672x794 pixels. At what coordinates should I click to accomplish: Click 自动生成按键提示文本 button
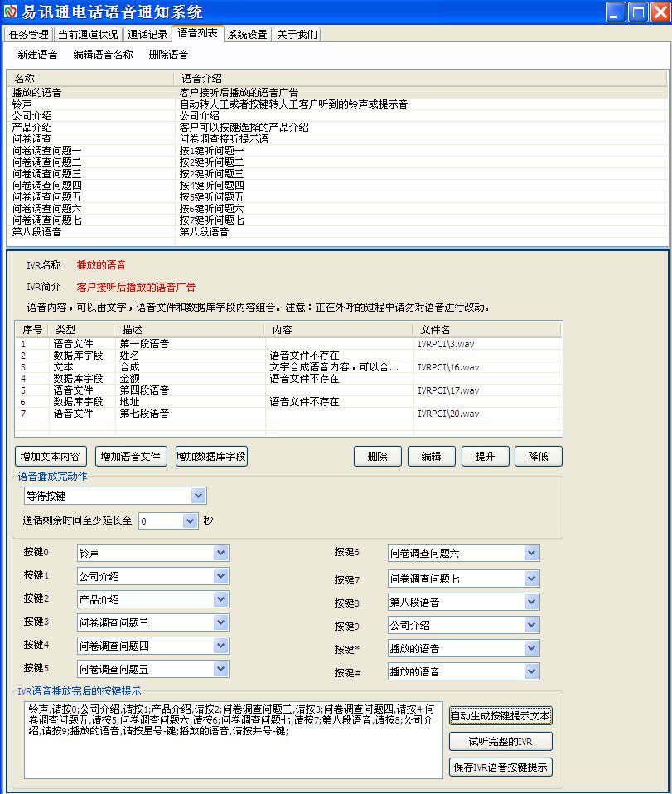[500, 716]
